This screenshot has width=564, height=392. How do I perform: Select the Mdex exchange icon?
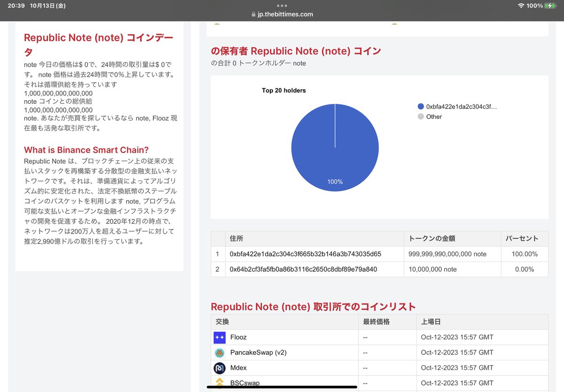[x=219, y=368]
